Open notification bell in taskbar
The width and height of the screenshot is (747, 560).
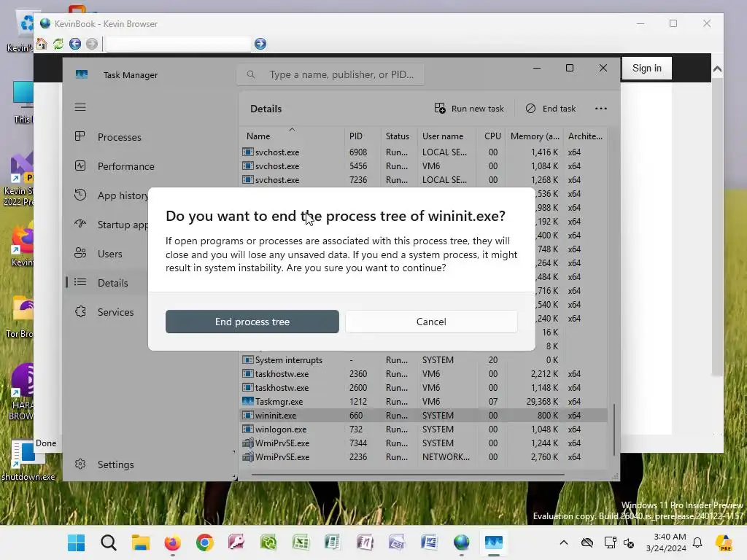[697, 542]
